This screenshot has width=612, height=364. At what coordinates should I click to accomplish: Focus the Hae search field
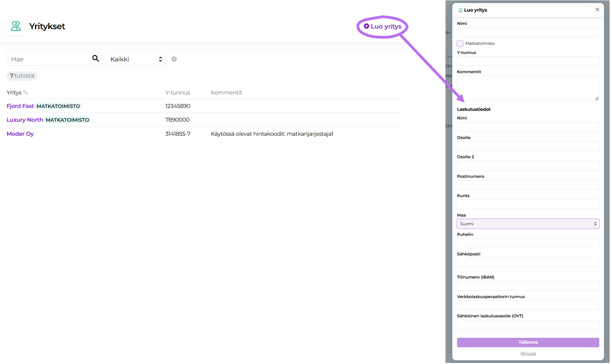(x=50, y=59)
